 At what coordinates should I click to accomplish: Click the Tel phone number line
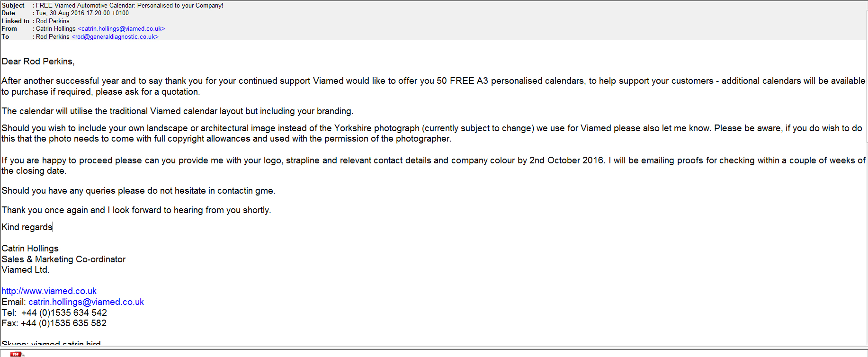point(54,313)
